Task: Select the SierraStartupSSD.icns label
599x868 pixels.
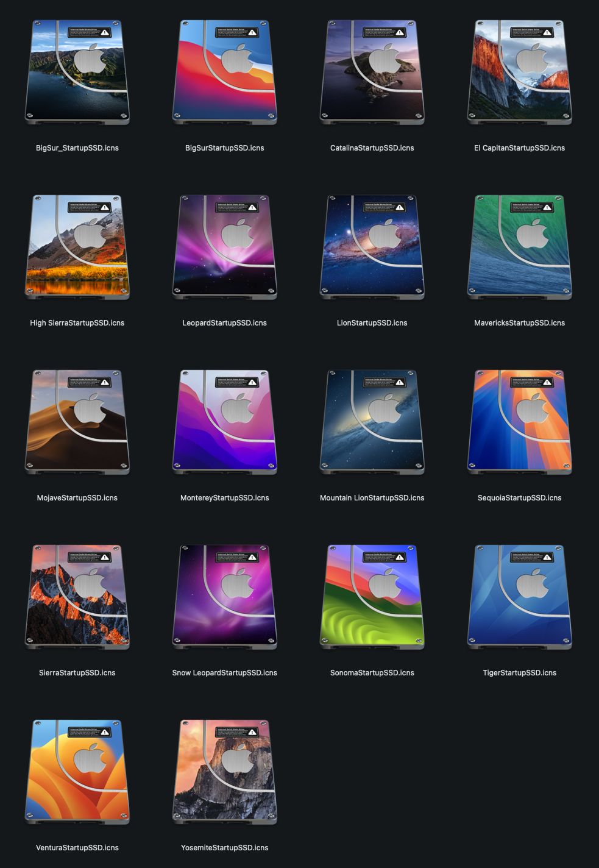Action: (x=77, y=673)
